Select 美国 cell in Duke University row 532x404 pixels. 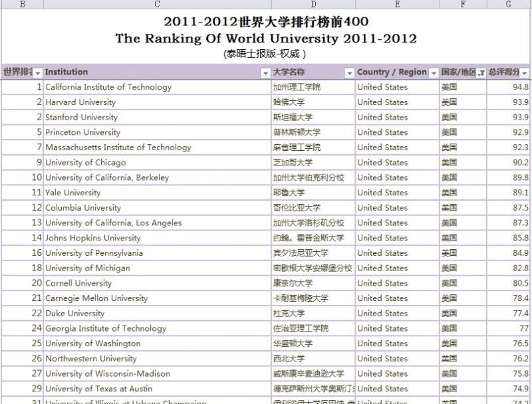coord(463,313)
